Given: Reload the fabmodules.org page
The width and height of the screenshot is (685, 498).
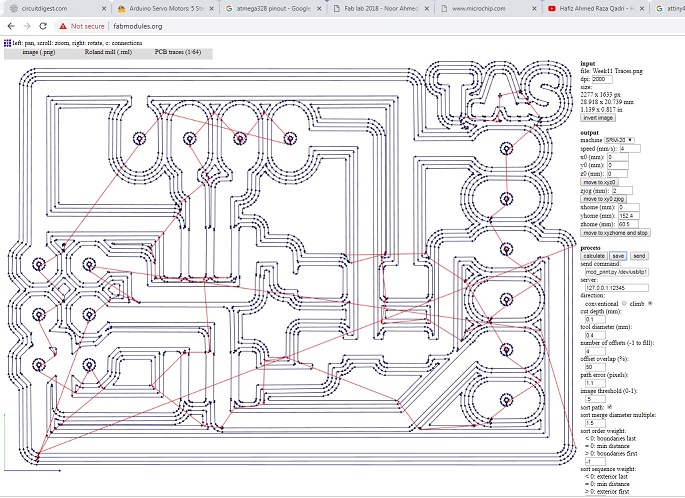Looking at the screenshot, I should pyautogui.click(x=43, y=26).
